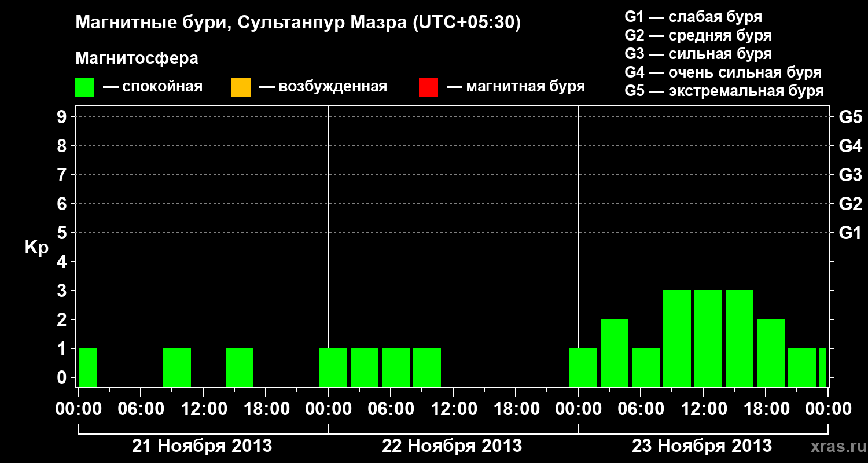Click the 18:00 time label under 22 Ноября
Image resolution: width=868 pixels, height=463 pixels.
pyautogui.click(x=516, y=409)
